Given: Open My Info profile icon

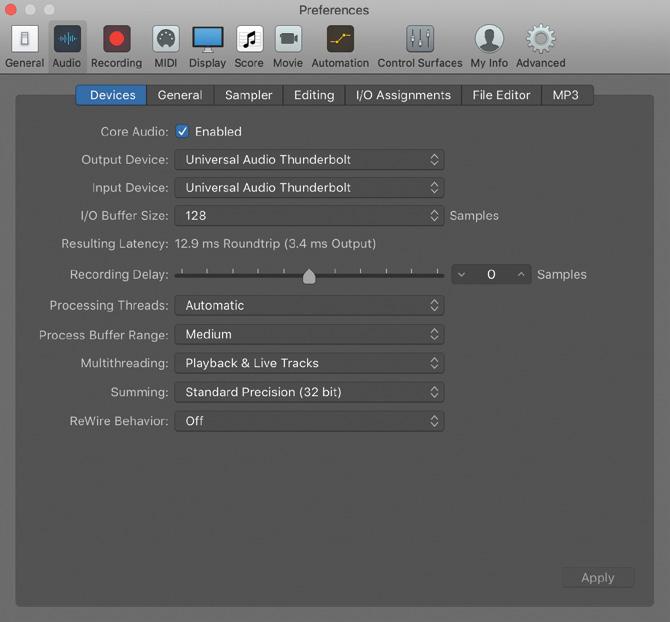Looking at the screenshot, I should coord(489,39).
